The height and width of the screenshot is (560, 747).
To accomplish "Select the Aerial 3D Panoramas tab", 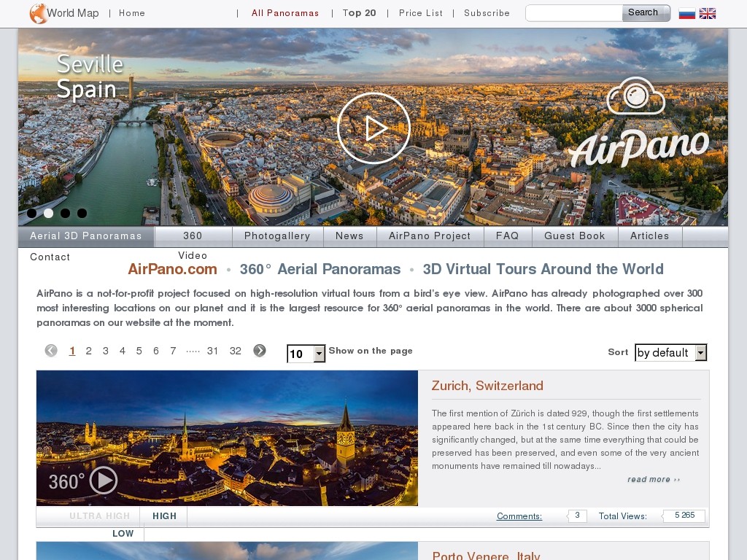I will click(x=86, y=236).
